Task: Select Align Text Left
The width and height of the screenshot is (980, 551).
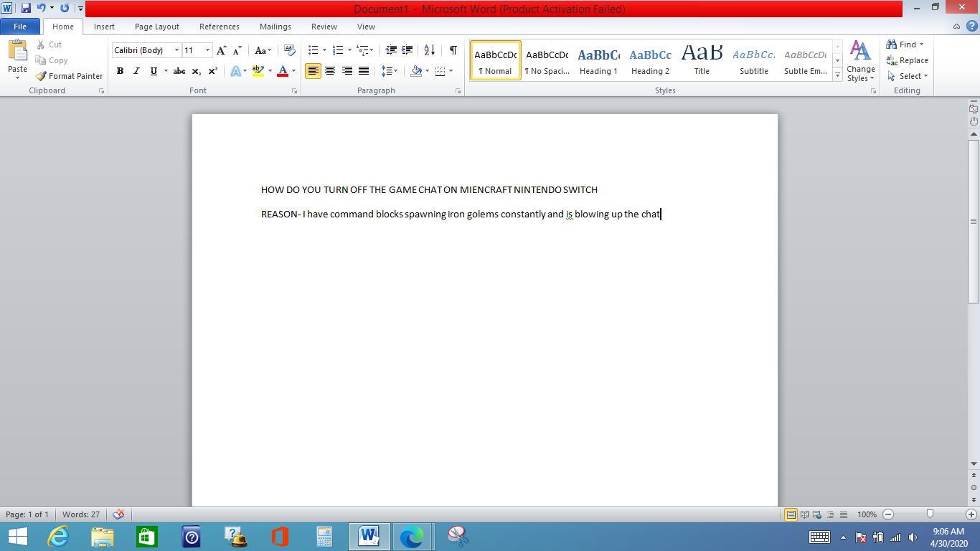Action: tap(313, 71)
